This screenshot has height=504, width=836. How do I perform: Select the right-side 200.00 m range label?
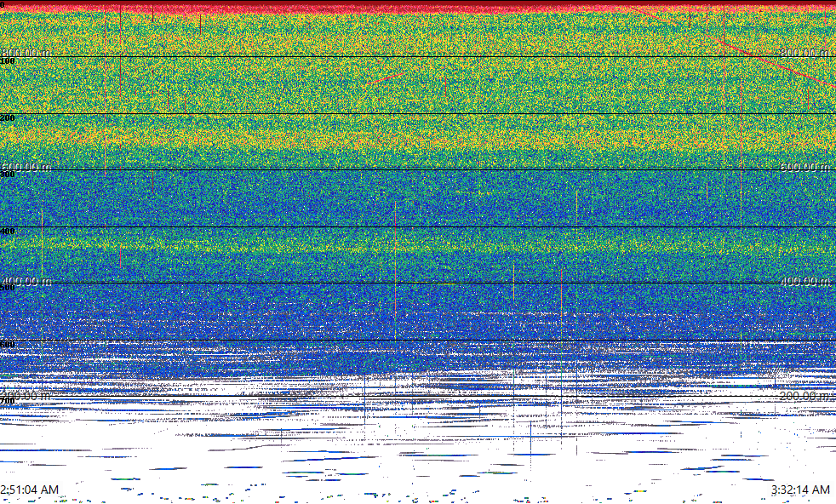(x=805, y=396)
